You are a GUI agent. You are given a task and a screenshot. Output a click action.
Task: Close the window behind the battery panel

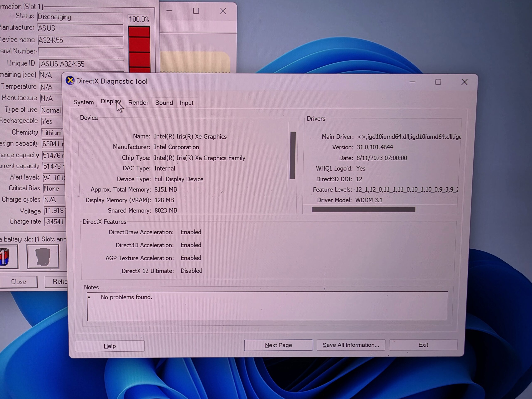pos(223,11)
